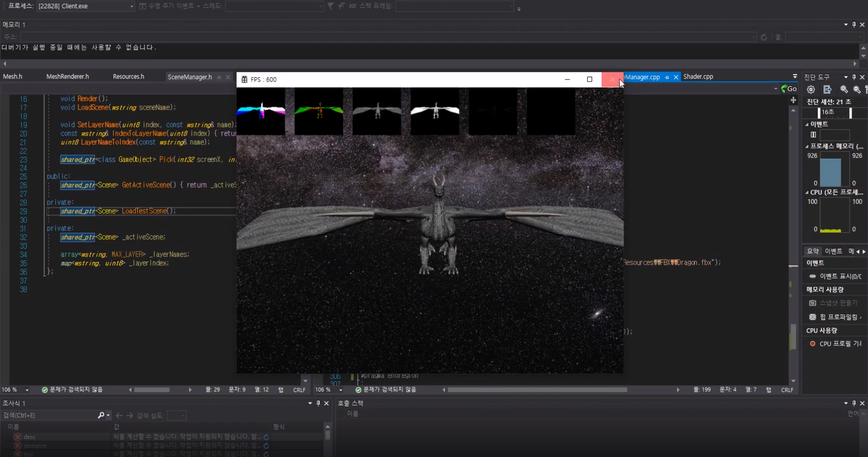The image size is (868, 457).
Task: Click the watch window search magnifier icon
Action: 102,415
